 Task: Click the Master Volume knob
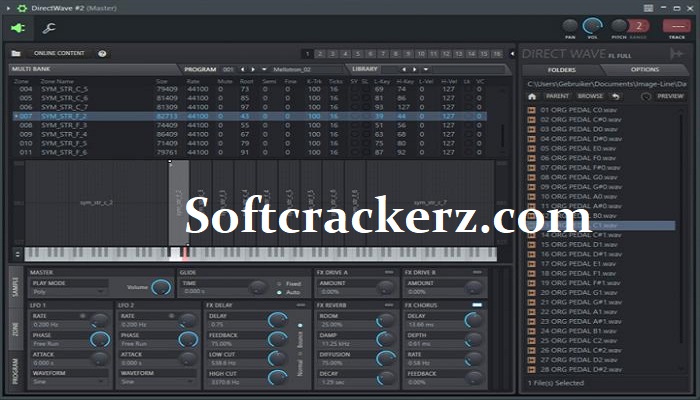[161, 287]
